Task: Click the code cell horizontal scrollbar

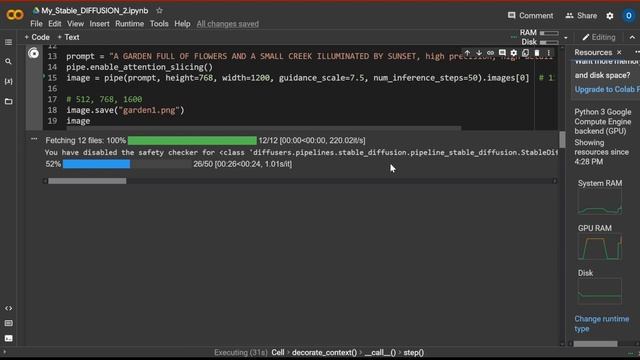Action: [x=264, y=128]
